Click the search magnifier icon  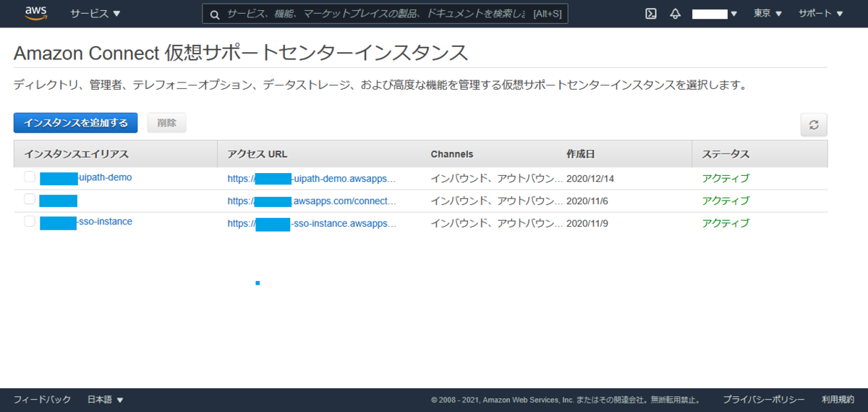[214, 14]
